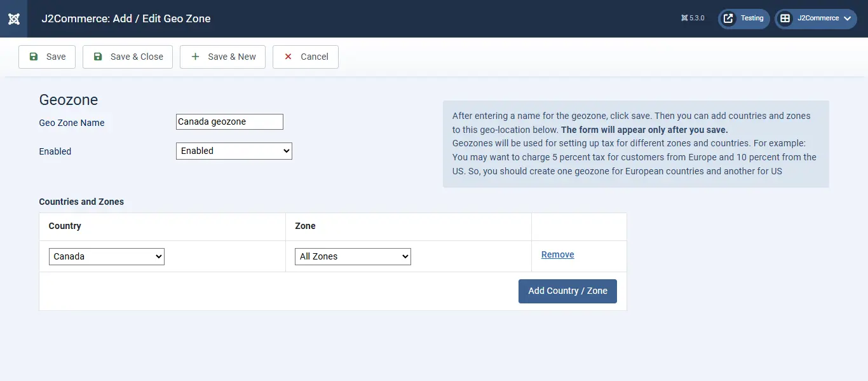Click Save & New button

point(222,57)
